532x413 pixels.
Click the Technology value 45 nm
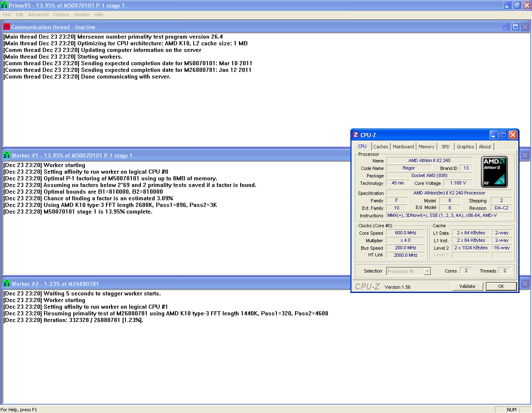(x=398, y=183)
